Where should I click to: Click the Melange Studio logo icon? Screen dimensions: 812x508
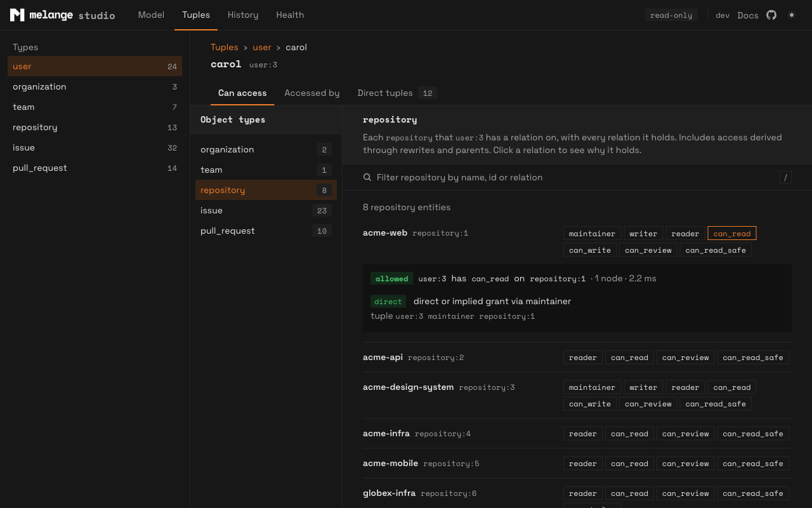point(17,15)
